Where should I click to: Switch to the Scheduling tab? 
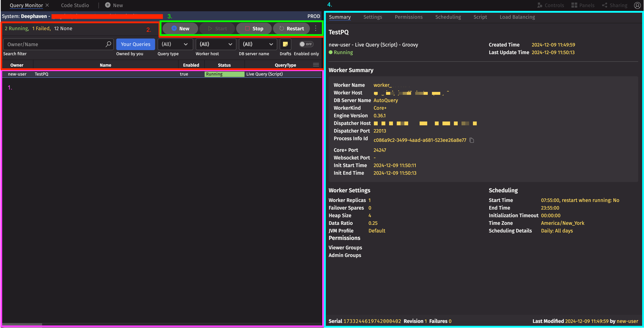point(448,17)
